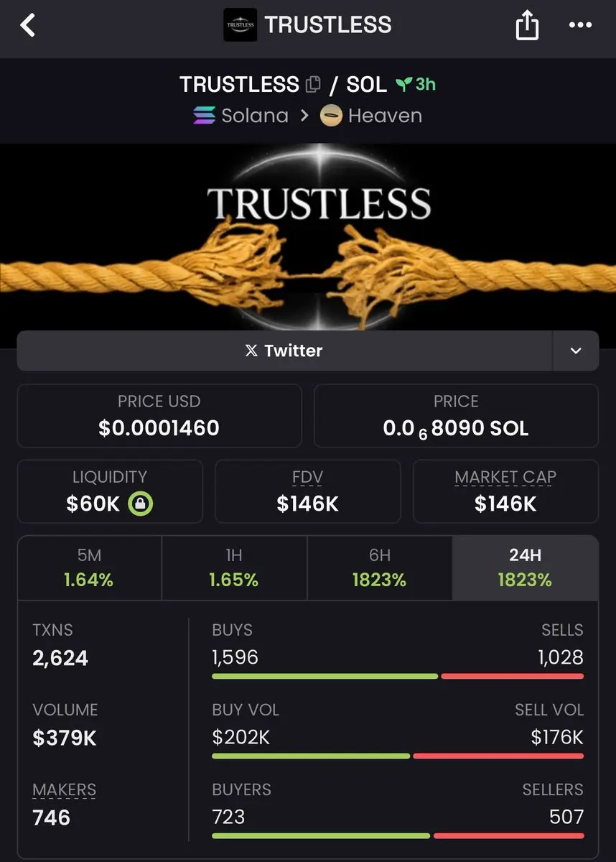The image size is (616, 862).
Task: Tap the PRICE USD box
Action: coord(159,416)
